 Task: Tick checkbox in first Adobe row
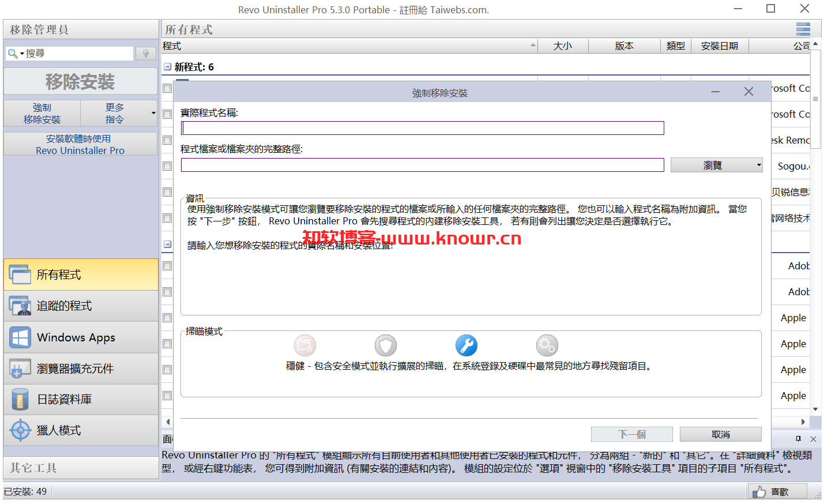(x=167, y=266)
